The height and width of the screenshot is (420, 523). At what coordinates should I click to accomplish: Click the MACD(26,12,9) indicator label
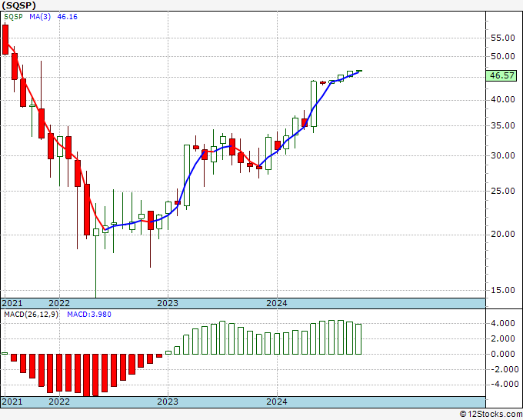(31, 315)
